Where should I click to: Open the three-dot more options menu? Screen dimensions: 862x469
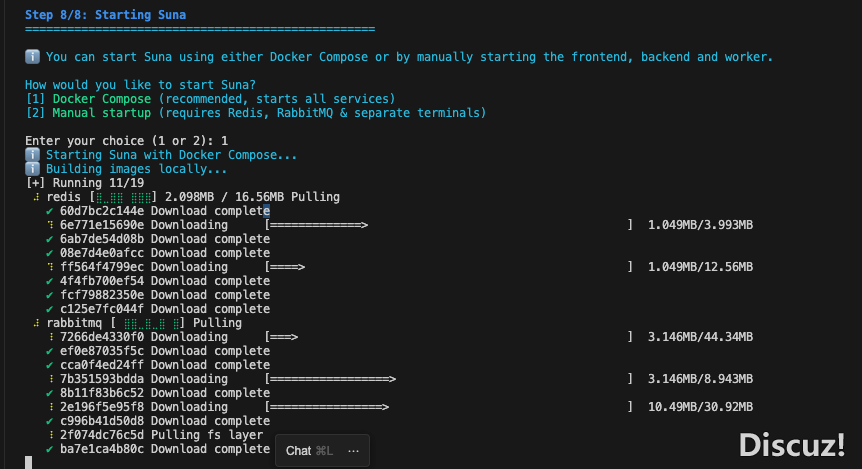point(353,451)
